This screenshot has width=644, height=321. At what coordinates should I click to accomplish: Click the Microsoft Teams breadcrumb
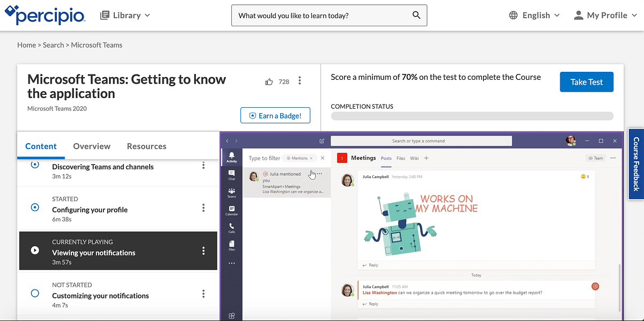point(97,45)
